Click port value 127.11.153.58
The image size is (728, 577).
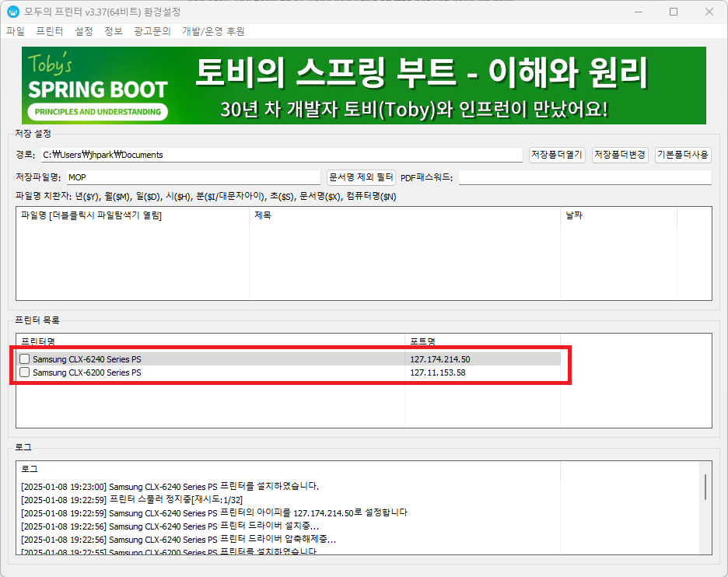tap(438, 372)
